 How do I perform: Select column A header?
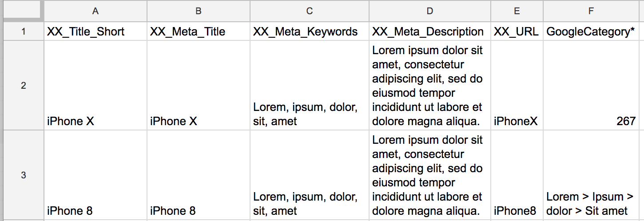click(95, 11)
